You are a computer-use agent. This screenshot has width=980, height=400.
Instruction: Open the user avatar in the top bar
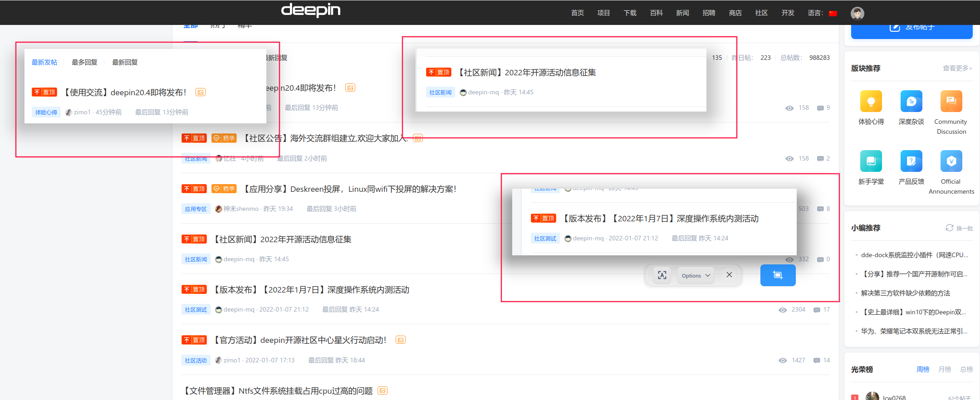pos(857,13)
